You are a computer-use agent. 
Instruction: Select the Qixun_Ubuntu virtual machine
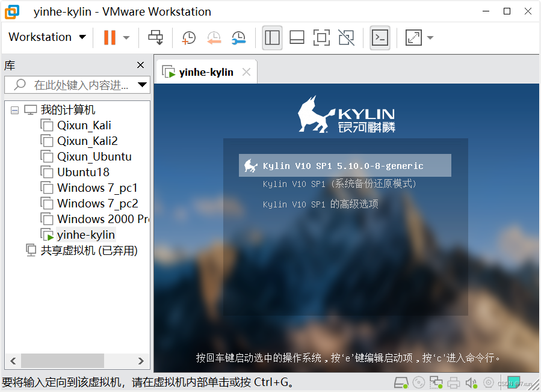click(94, 156)
